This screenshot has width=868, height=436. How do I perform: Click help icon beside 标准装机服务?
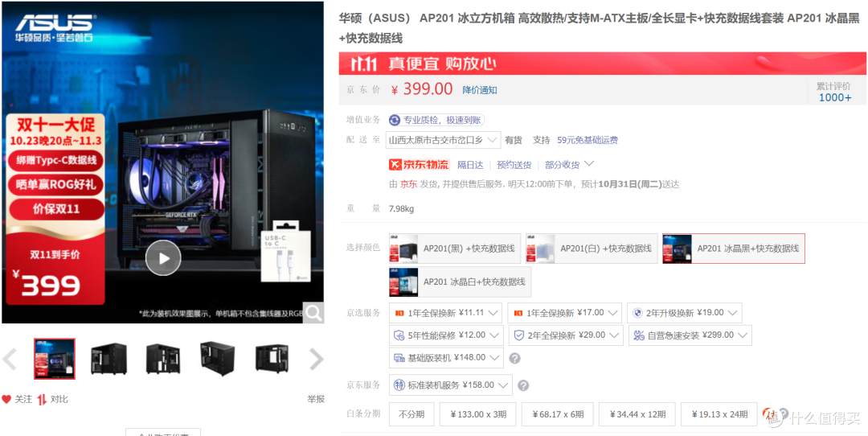click(x=523, y=385)
